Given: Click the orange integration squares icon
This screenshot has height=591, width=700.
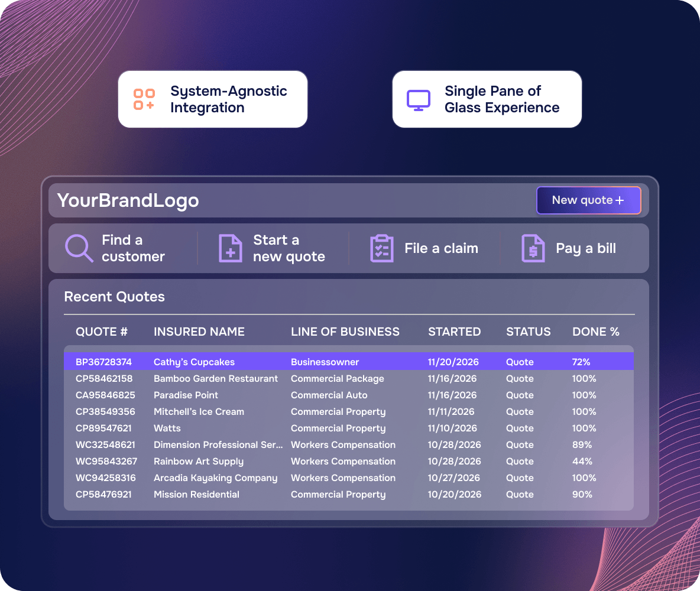Looking at the screenshot, I should point(144,99).
